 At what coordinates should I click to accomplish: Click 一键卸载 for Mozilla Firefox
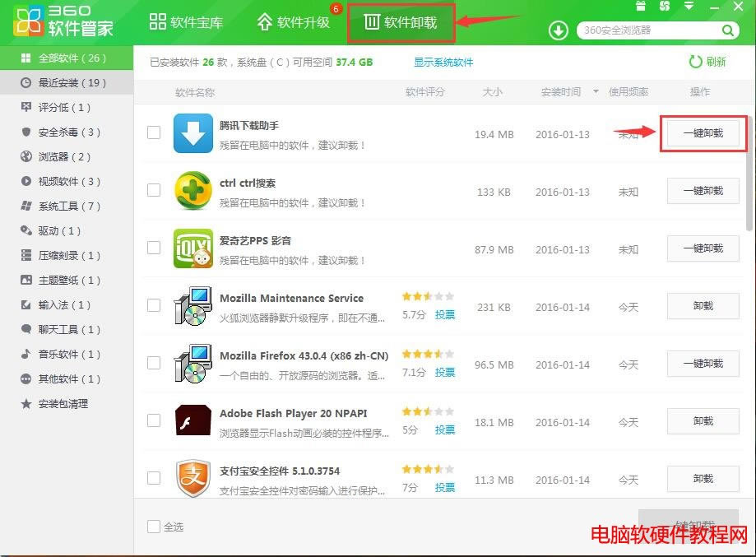coord(703,364)
